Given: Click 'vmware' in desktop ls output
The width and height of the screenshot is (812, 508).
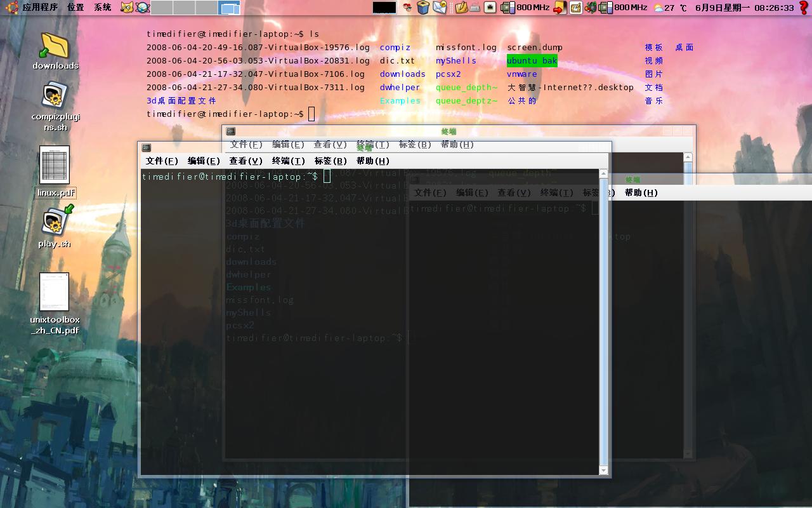Looking at the screenshot, I should (522, 74).
